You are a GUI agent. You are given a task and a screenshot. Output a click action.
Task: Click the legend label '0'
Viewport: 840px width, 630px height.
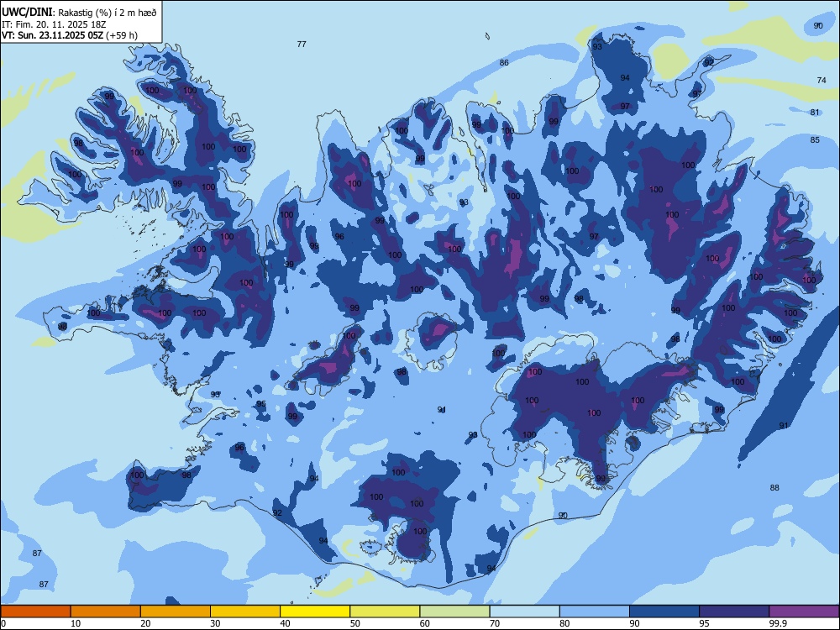point(3,623)
